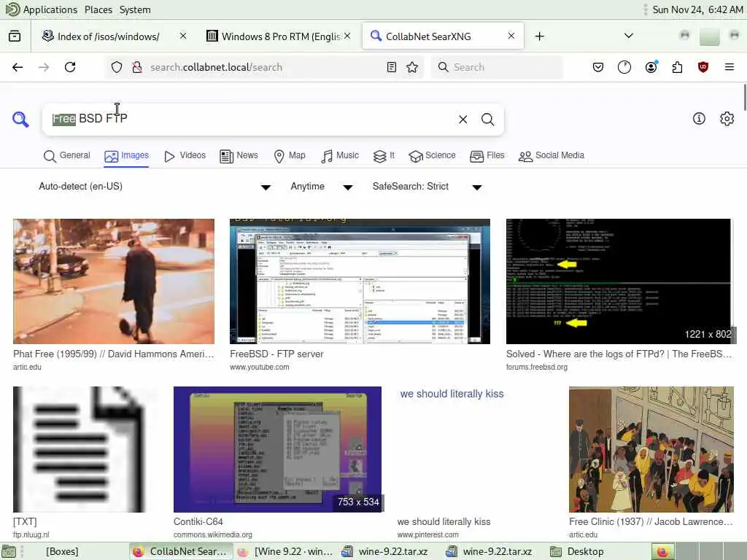The width and height of the screenshot is (747, 560).
Task: Close the Windows 8 Pro RTM tab
Action: 347,36
